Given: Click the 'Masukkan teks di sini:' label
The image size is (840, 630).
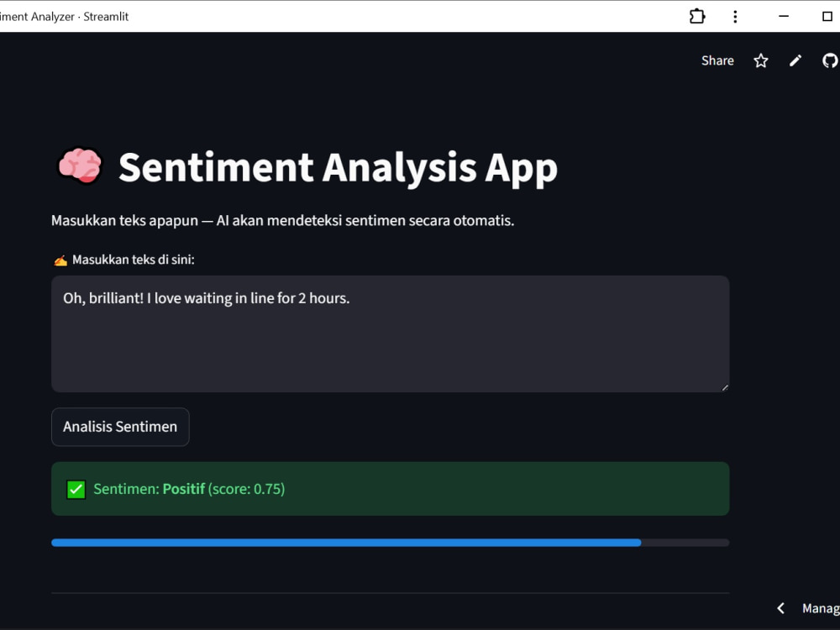Looking at the screenshot, I should [x=134, y=260].
